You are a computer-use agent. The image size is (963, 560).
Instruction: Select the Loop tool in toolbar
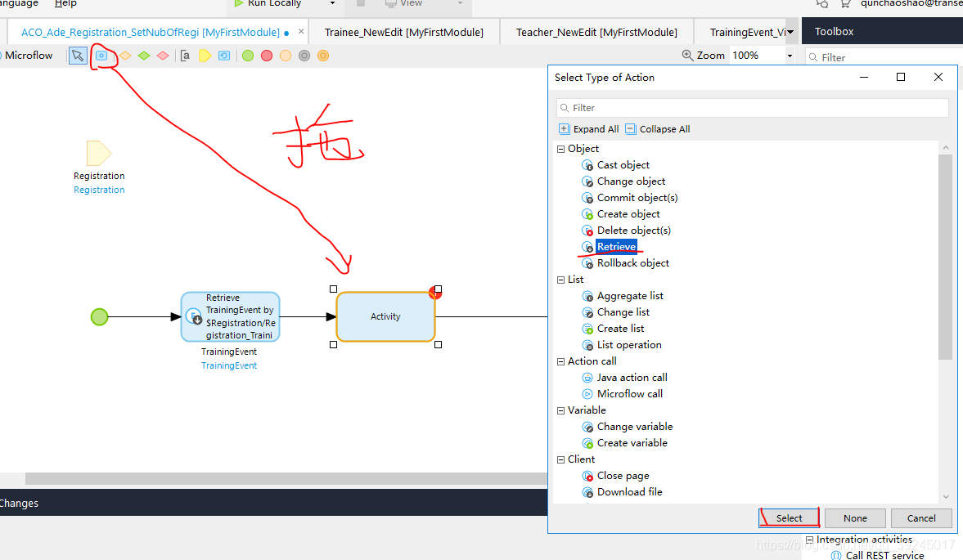tap(223, 56)
